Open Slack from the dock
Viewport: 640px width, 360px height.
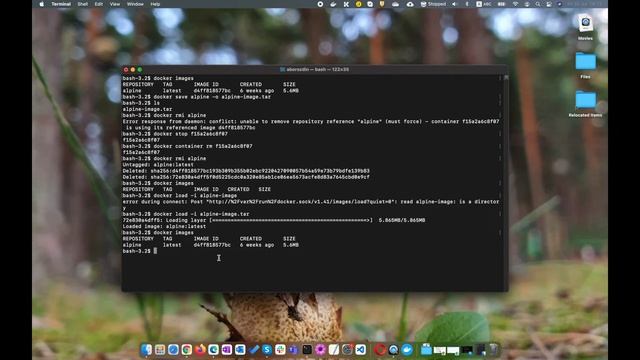(x=280, y=349)
